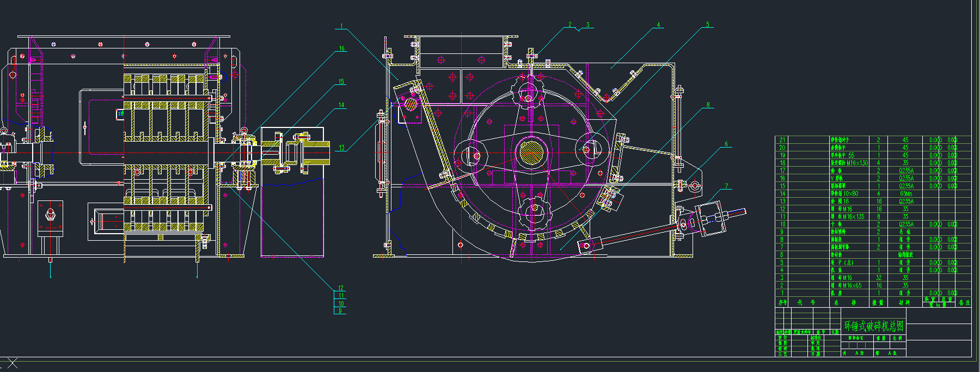This screenshot has width=980, height=372.
Task: Select the hinge pin circle near callout 6
Action: click(x=695, y=186)
